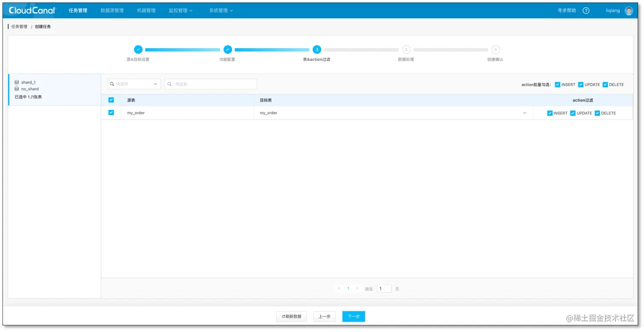The height and width of the screenshot is (332, 644).
Task: Open the help question mark icon
Action: (586, 11)
